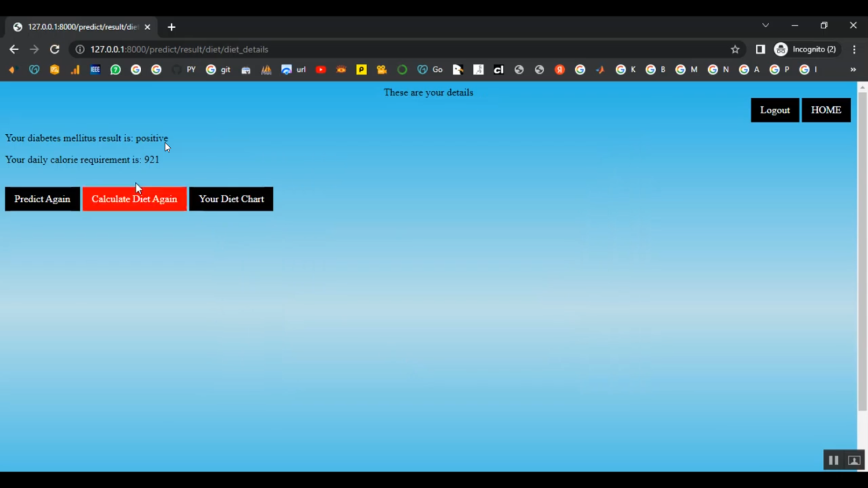868x488 pixels.
Task: Open the black cl bookmark
Action: 498,70
